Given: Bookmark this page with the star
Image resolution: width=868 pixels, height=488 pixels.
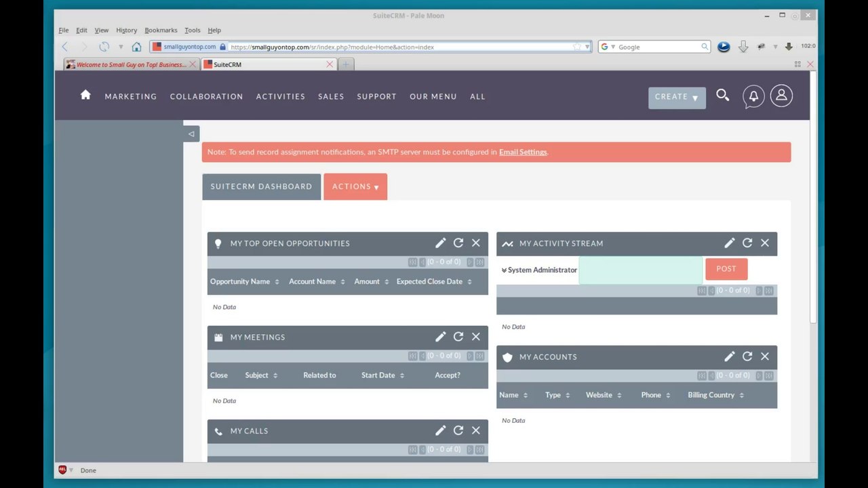Looking at the screenshot, I should point(577,47).
